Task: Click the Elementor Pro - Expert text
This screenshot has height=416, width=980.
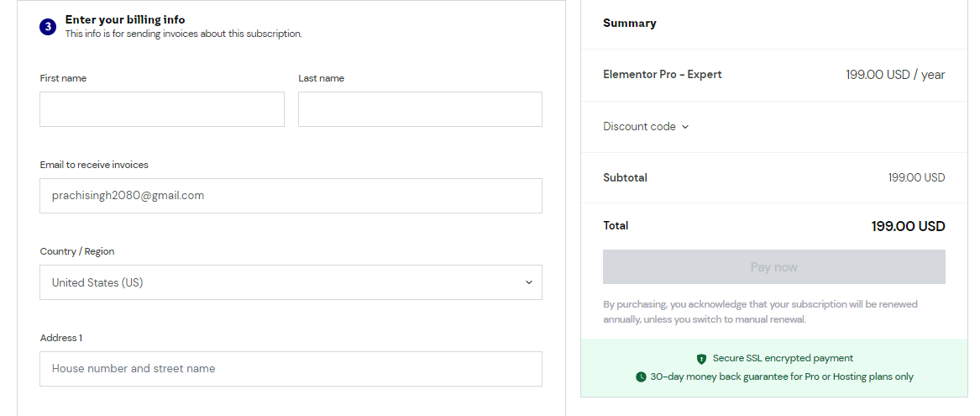Action: [x=663, y=75]
